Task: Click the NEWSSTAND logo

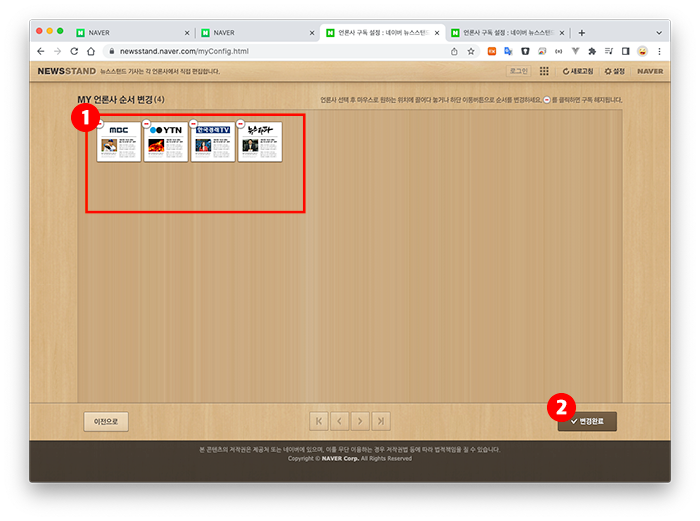Action: [67, 71]
